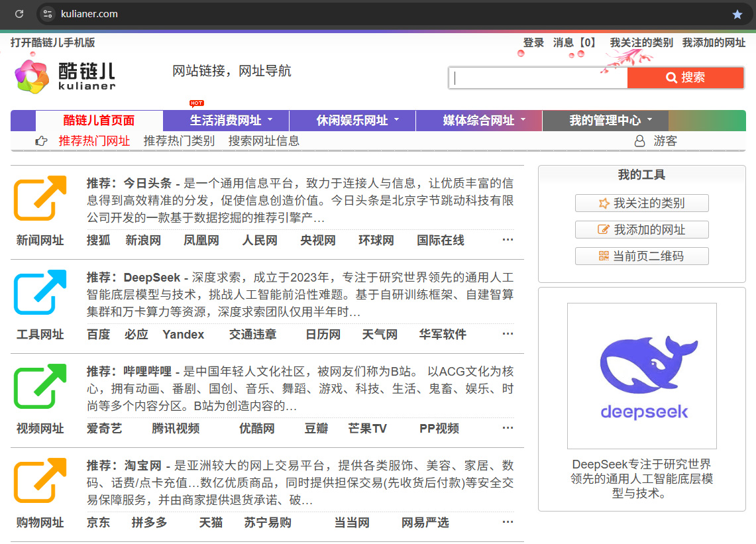Click the DeepSeek whale logo image

pyautogui.click(x=642, y=376)
